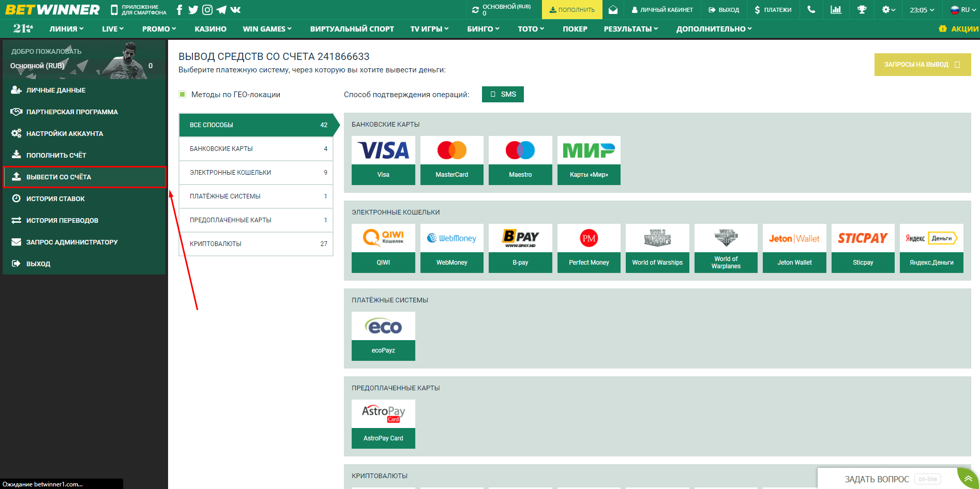The height and width of the screenshot is (489, 980).
Task: Open the RU language selector
Action: [x=963, y=10]
